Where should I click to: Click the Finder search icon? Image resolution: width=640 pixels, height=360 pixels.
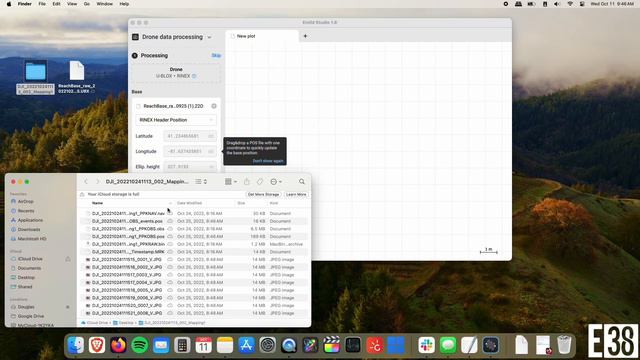pyautogui.click(x=302, y=182)
